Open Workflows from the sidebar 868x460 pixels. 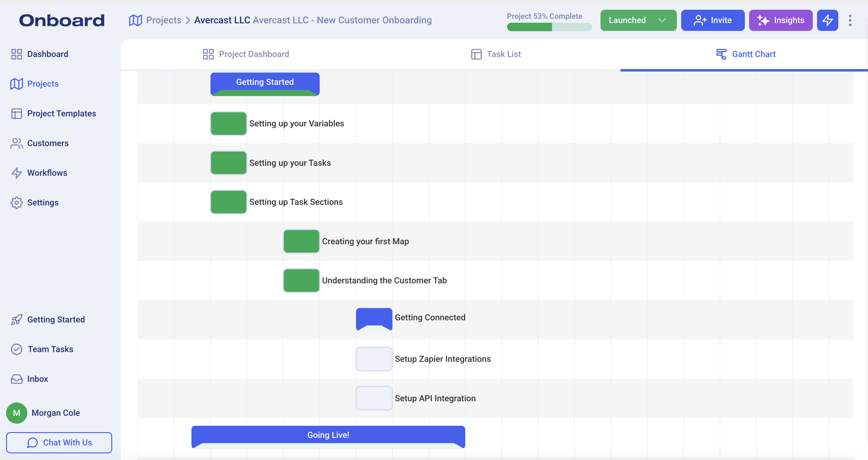pyautogui.click(x=47, y=173)
